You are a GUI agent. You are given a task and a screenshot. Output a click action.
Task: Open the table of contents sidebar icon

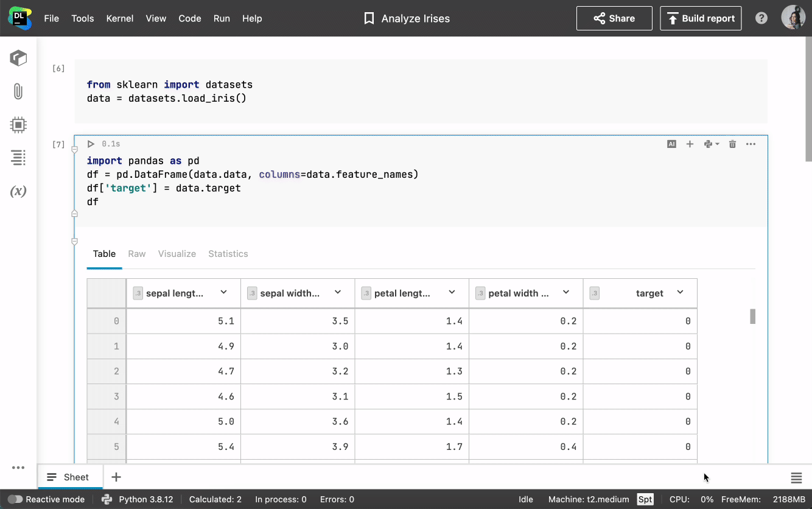click(x=18, y=158)
